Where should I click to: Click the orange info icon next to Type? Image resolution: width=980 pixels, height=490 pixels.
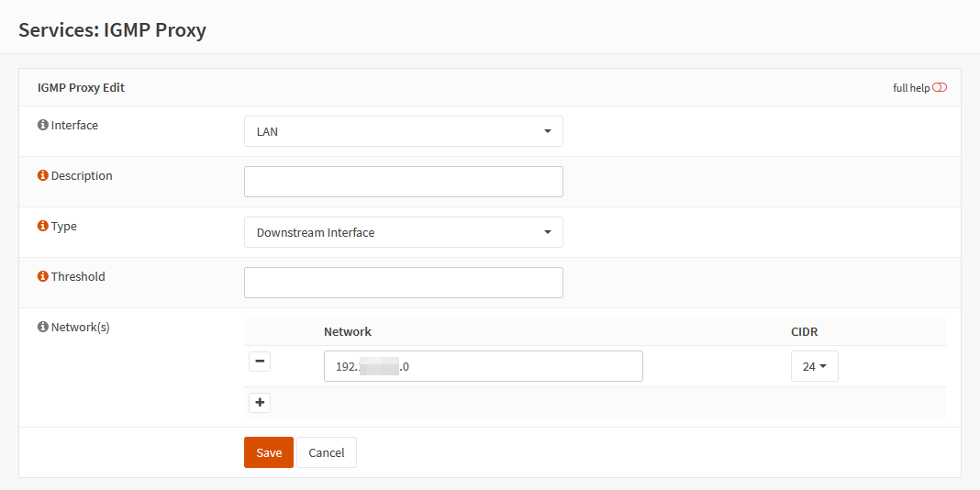point(43,227)
